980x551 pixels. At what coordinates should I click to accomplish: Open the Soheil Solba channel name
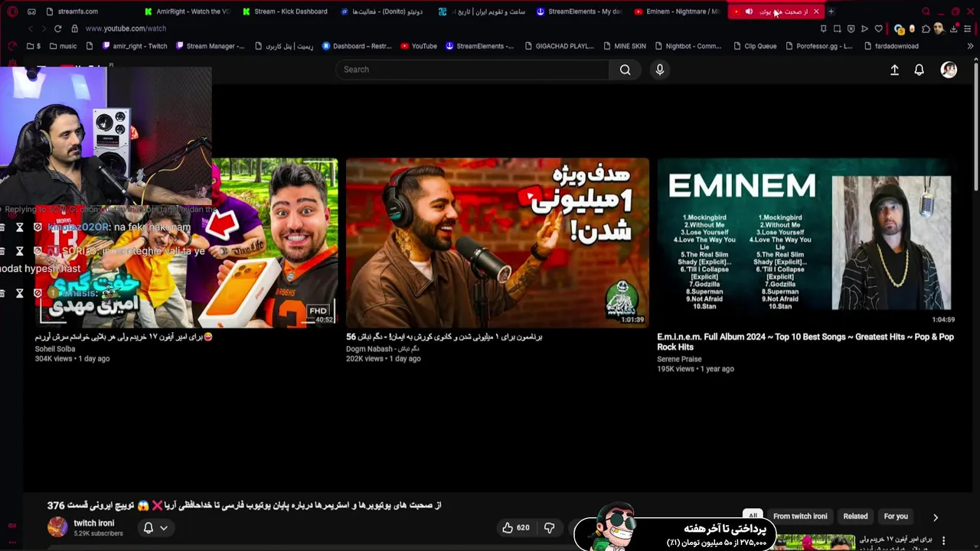pyautogui.click(x=55, y=349)
